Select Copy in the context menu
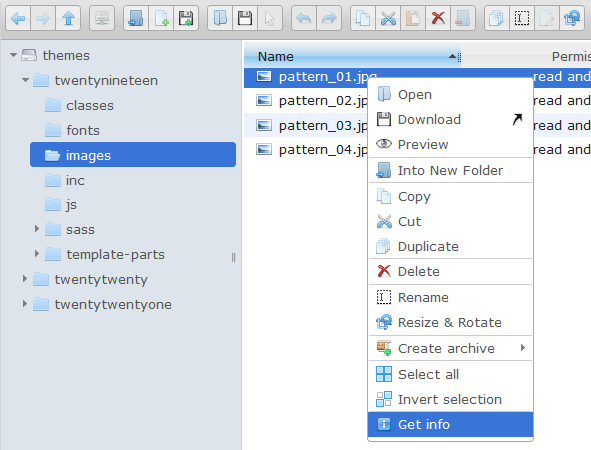Screen dimensions: 591x450 point(450,196)
